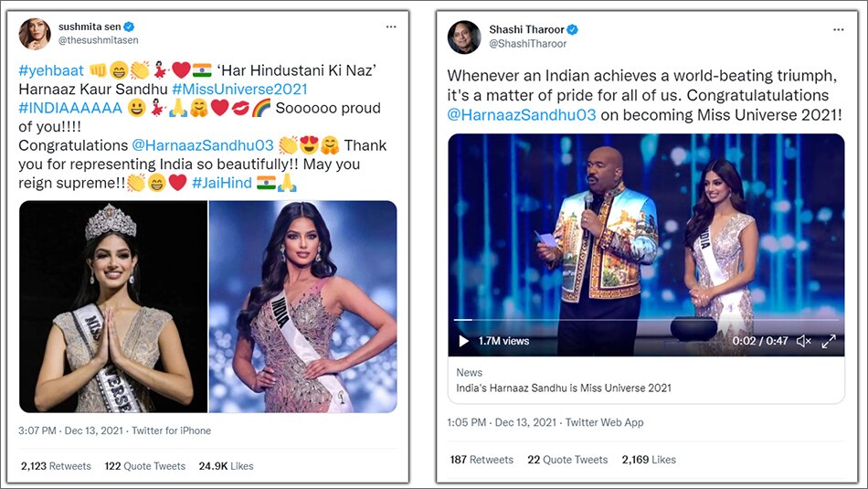
Task: Unmute the video sound
Action: point(803,341)
